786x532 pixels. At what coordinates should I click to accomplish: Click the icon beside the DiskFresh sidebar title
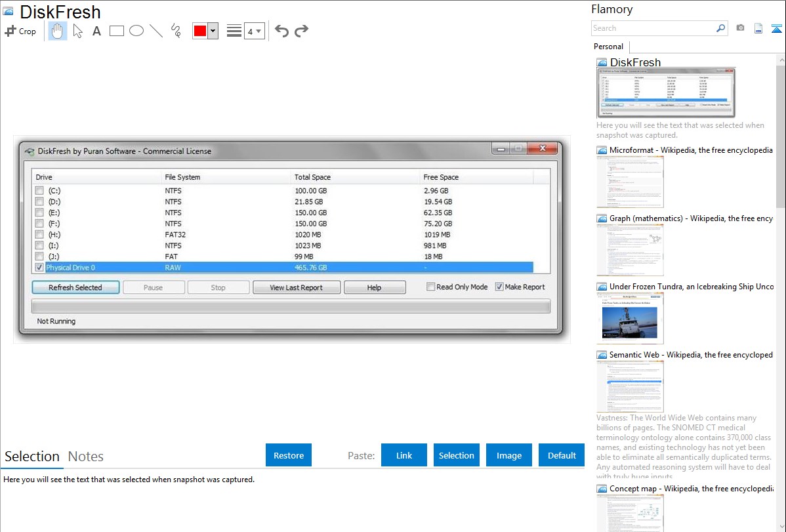[x=602, y=63]
